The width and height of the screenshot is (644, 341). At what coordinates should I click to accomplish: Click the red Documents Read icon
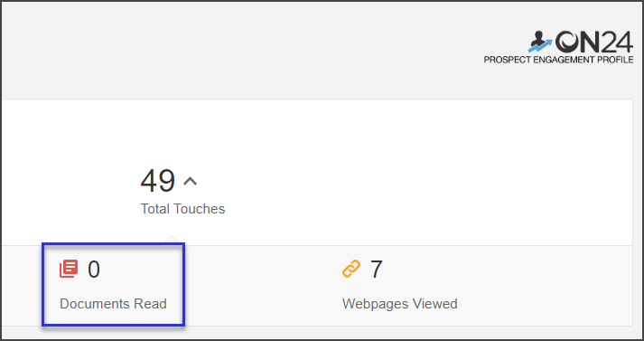[x=69, y=270]
